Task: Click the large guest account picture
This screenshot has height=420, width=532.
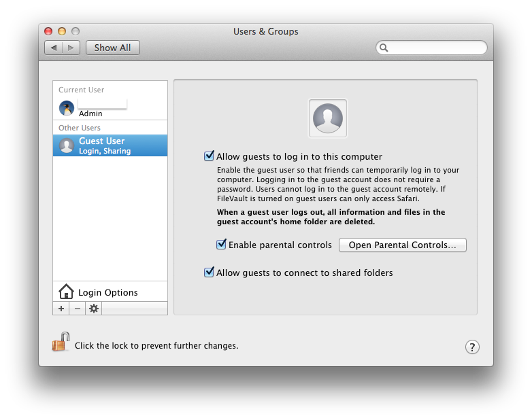Action: coord(327,118)
